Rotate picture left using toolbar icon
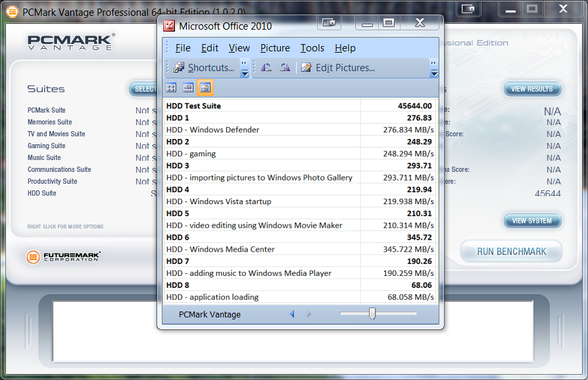The image size is (588, 380). (266, 68)
